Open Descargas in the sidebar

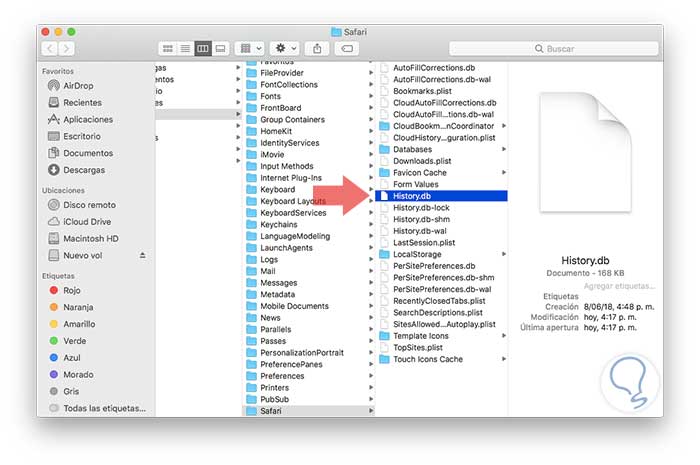pyautogui.click(x=84, y=170)
